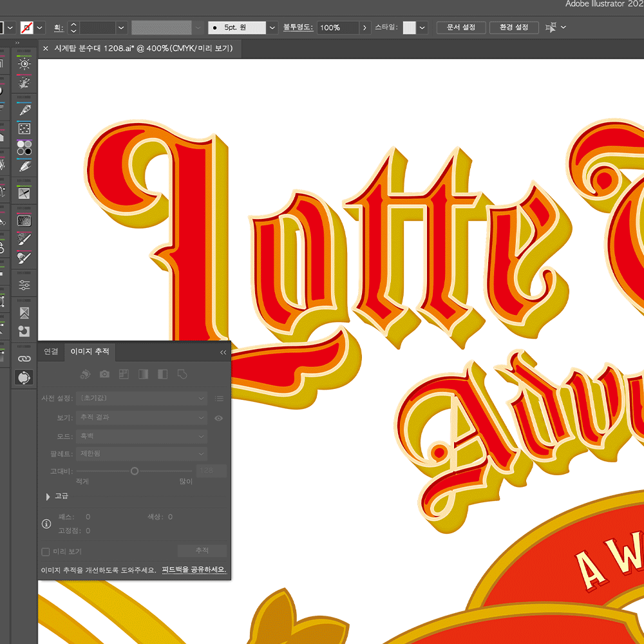Open the flare/sun panel icon in dock
The height and width of the screenshot is (644, 644).
(24, 64)
